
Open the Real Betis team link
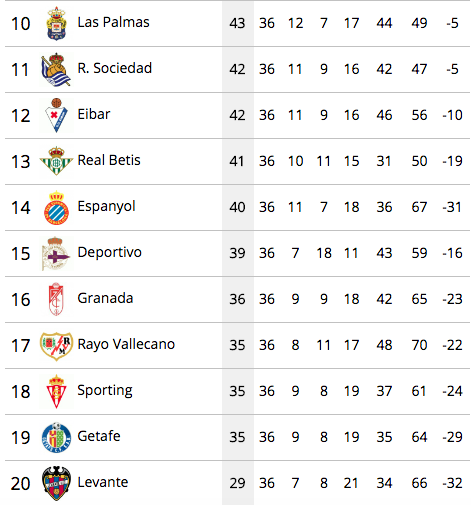[109, 160]
